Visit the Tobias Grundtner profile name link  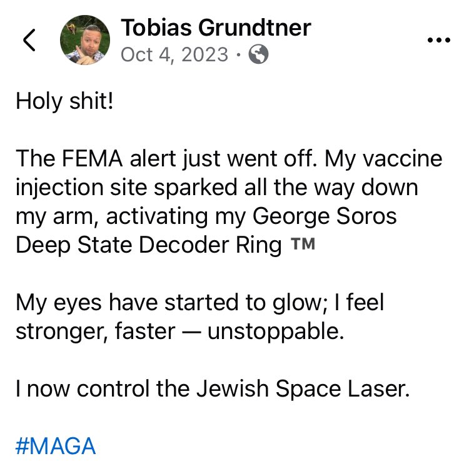216,28
